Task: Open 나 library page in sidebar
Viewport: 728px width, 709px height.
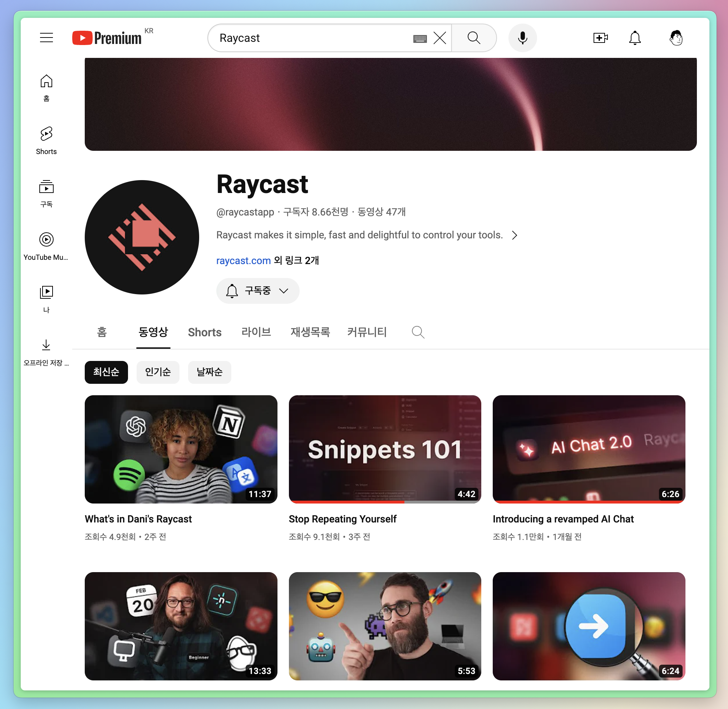Action: (46, 299)
